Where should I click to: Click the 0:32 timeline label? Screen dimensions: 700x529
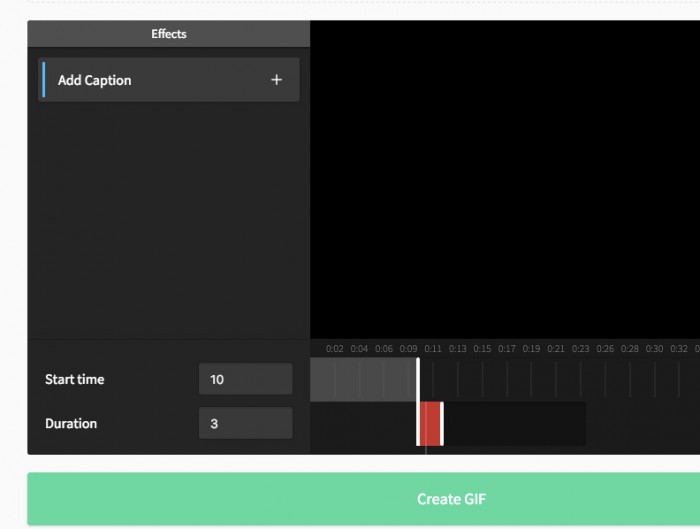(x=679, y=349)
